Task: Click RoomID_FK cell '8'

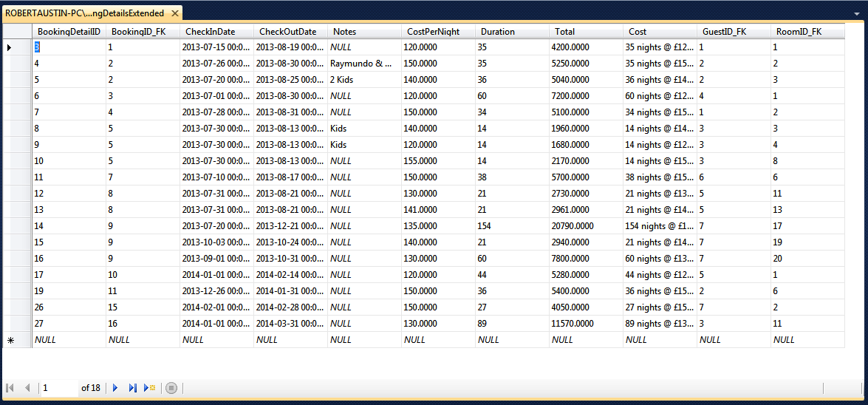Action: coord(807,161)
